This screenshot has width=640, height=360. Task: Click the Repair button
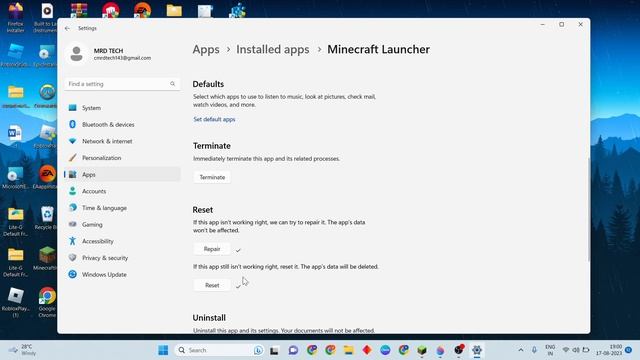pyautogui.click(x=212, y=249)
